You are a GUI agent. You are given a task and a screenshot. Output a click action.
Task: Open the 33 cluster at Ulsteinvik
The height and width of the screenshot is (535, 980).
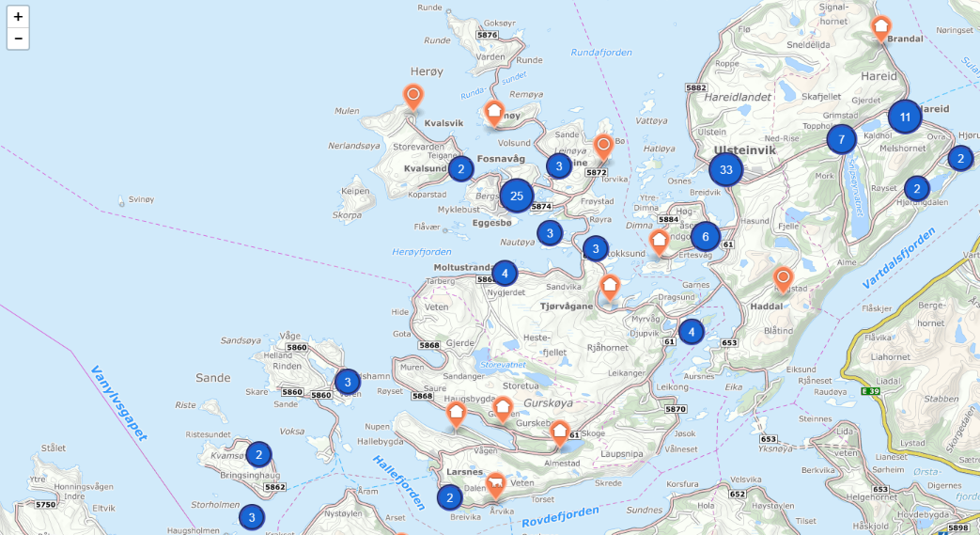725,169
